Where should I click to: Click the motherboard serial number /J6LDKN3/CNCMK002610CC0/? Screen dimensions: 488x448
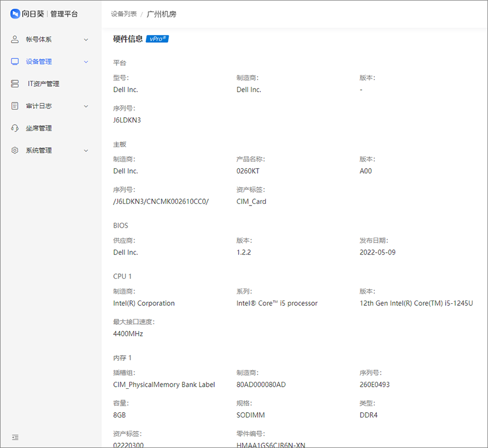coord(160,201)
